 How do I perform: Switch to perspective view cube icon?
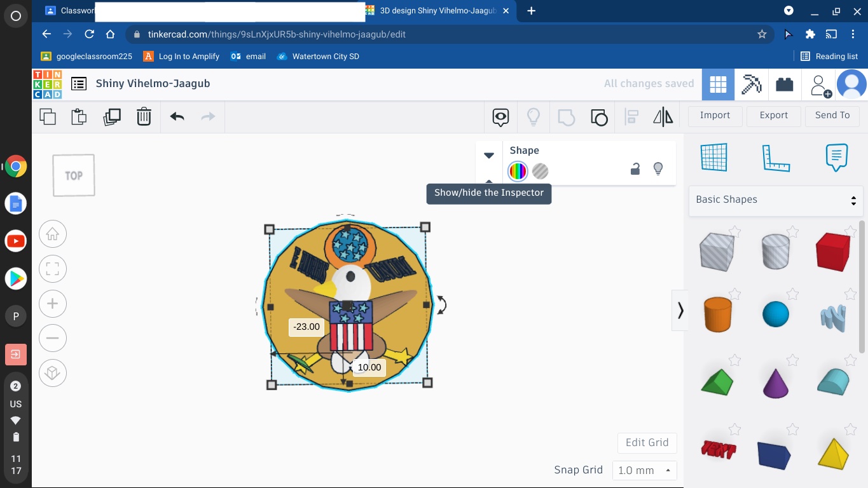point(53,373)
